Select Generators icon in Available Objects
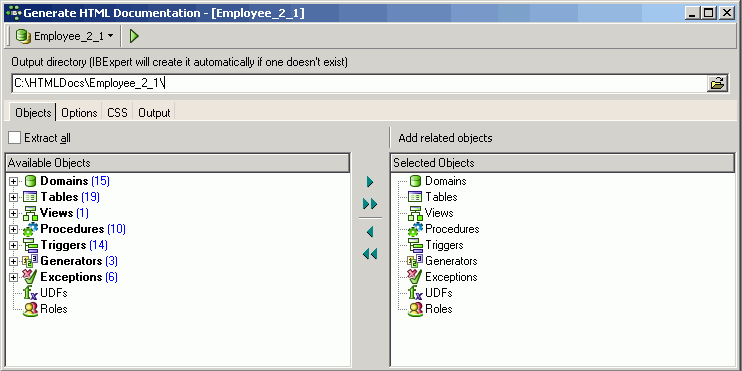 click(x=30, y=261)
